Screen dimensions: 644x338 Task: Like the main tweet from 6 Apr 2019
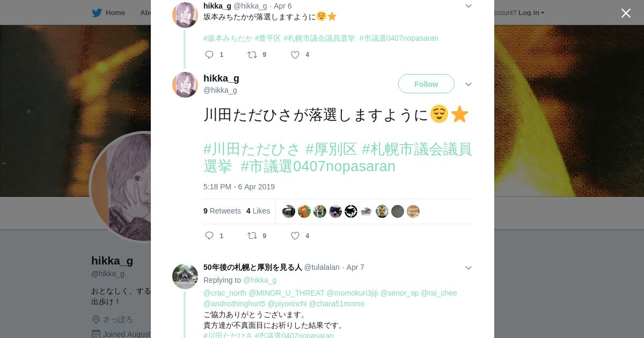[x=295, y=236]
